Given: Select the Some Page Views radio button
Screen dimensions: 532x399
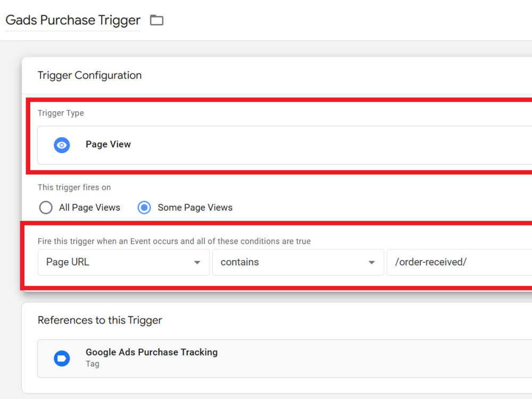Looking at the screenshot, I should 144,207.
